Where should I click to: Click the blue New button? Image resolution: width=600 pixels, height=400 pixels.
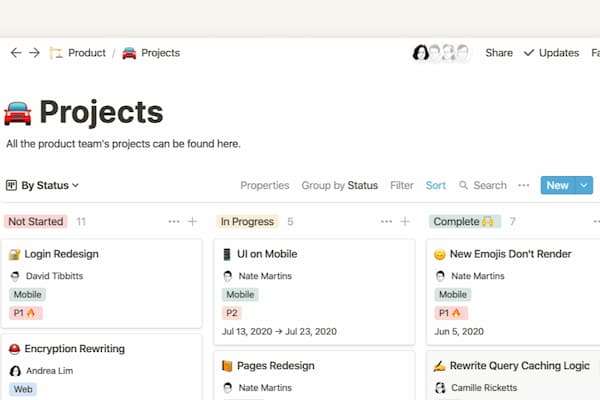click(557, 185)
